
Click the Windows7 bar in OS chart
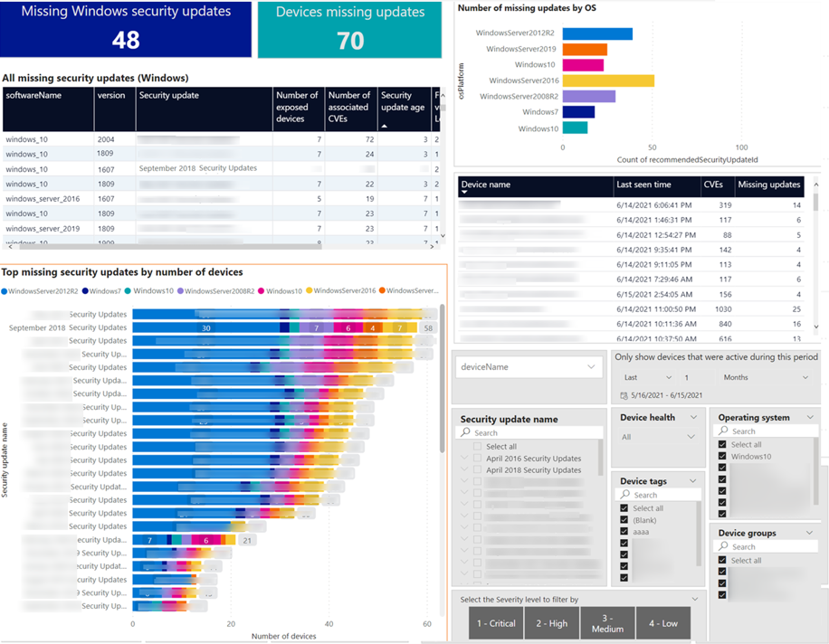578,112
